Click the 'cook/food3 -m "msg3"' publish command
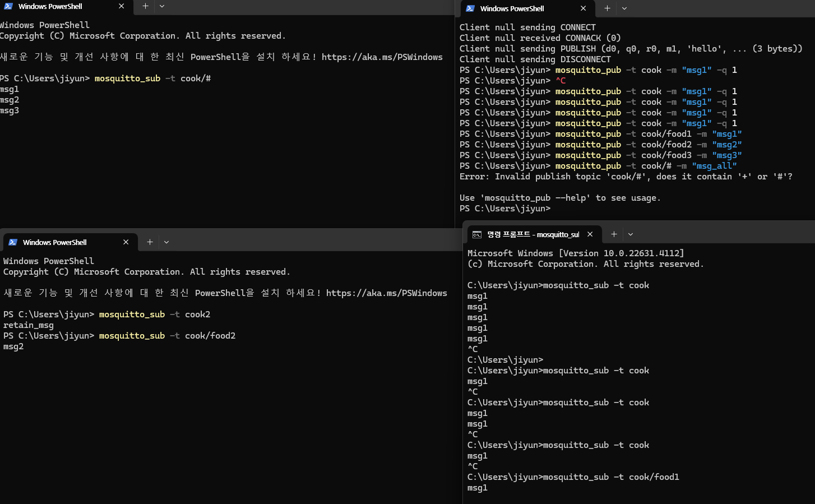Viewport: 815px width, 504px height. click(x=649, y=155)
